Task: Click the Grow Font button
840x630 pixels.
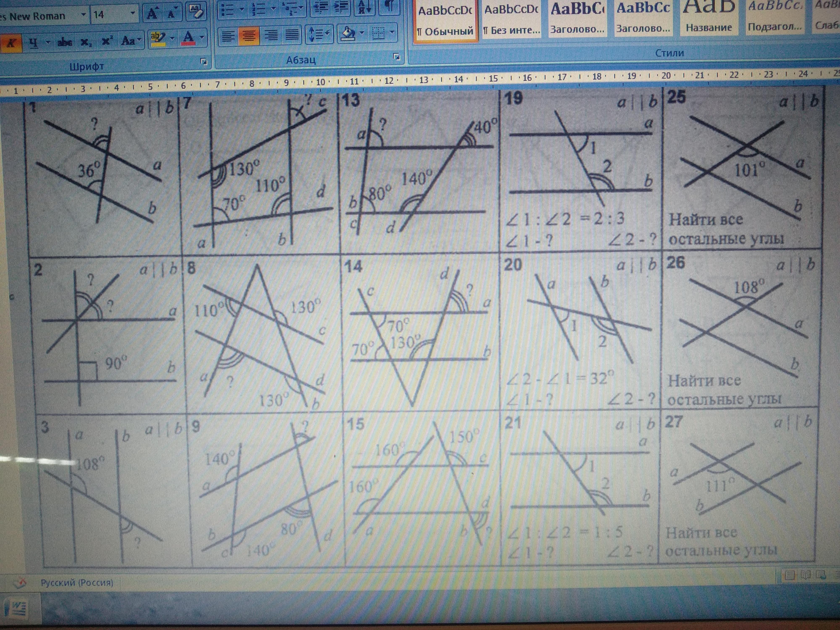Action: click(x=152, y=14)
